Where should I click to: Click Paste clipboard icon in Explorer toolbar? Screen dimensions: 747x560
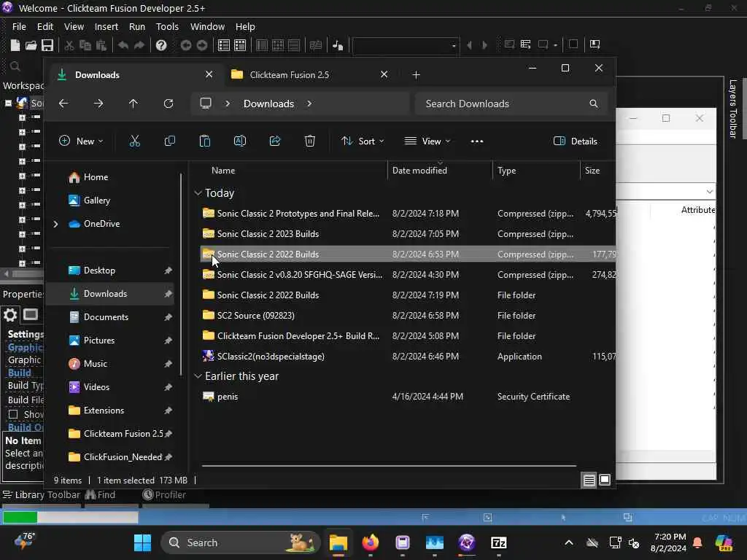[x=205, y=141]
